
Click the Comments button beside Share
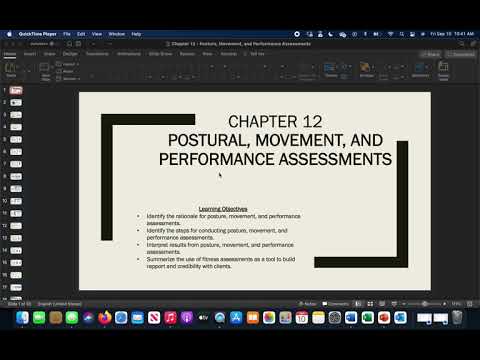pyautogui.click(x=462, y=54)
